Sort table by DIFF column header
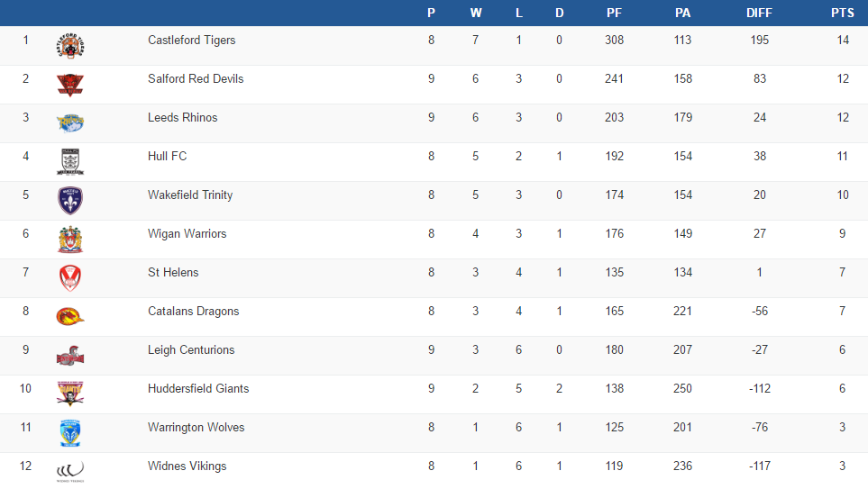868x489 pixels. (x=760, y=14)
